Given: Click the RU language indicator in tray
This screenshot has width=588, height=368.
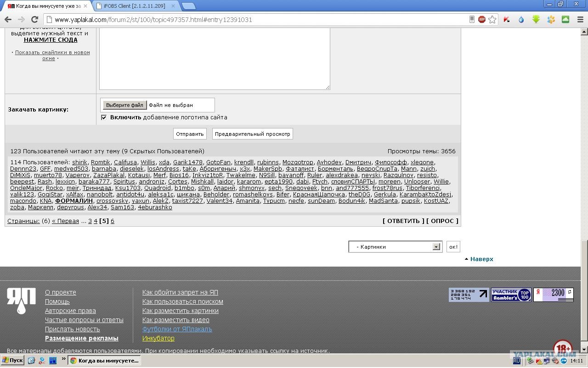Looking at the screenshot, I should coord(516,361).
